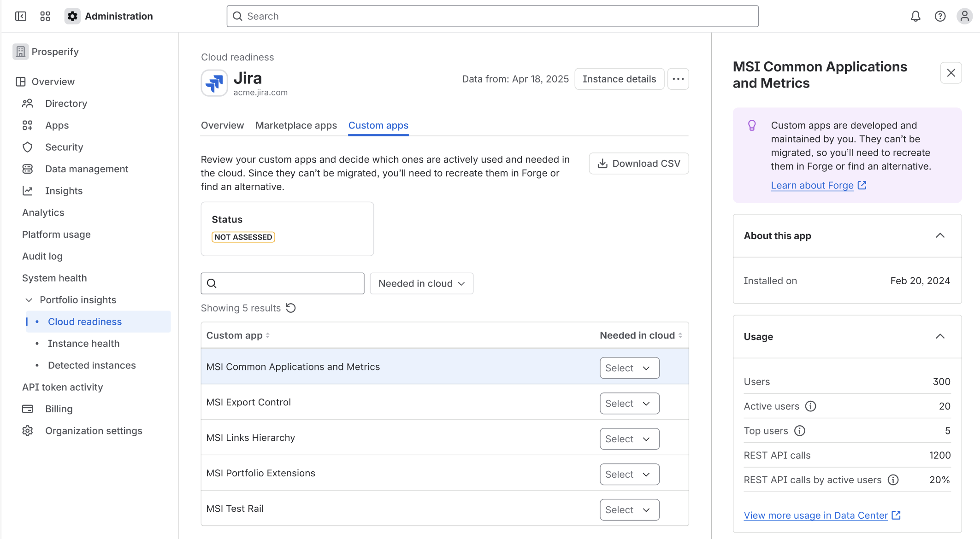
Task: Open the notifications bell
Action: tap(915, 16)
